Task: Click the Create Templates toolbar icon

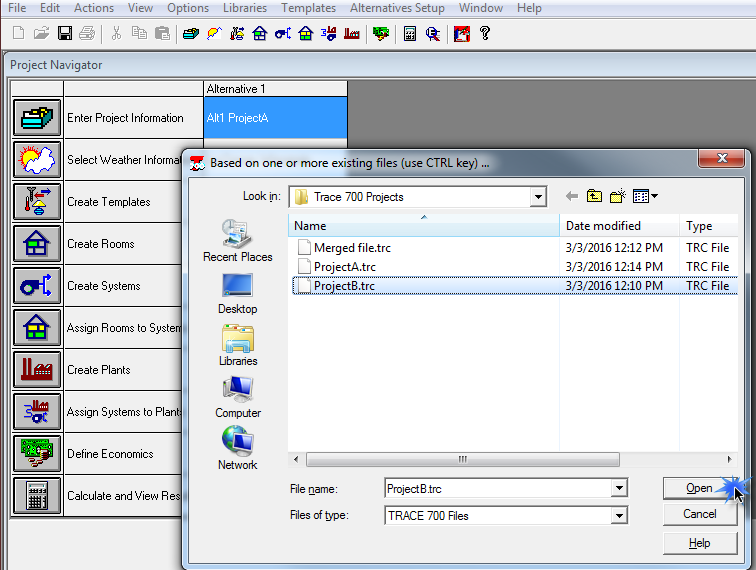Action: (x=237, y=34)
